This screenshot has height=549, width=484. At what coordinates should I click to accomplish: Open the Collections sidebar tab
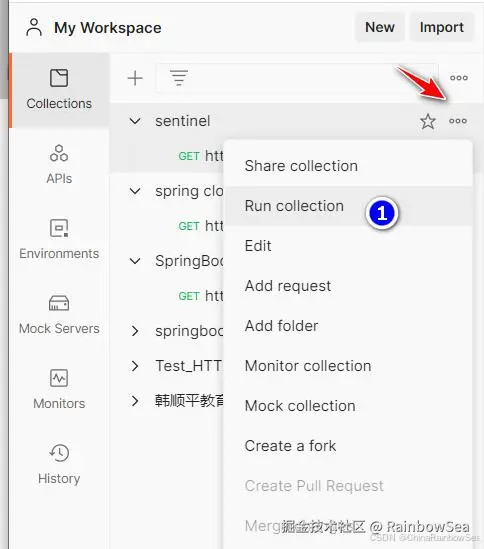[x=59, y=90]
